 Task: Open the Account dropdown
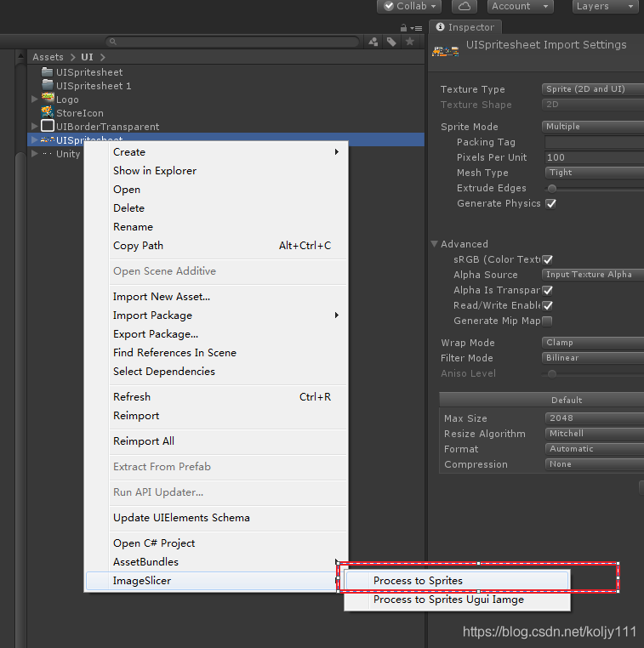click(521, 6)
